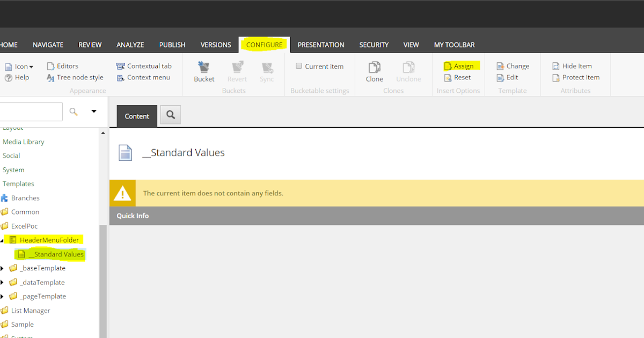This screenshot has width=644, height=338.
Task: Open the Edit template icon
Action: (x=507, y=77)
